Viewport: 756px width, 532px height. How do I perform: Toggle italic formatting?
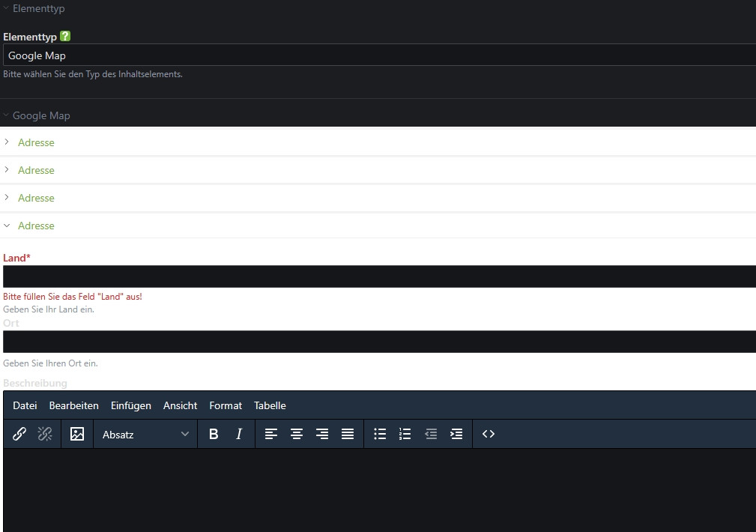pyautogui.click(x=239, y=434)
